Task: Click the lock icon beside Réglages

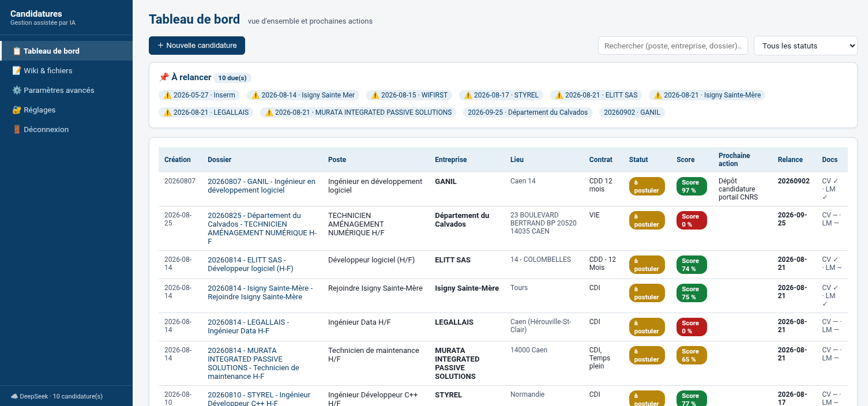Action: (17, 110)
